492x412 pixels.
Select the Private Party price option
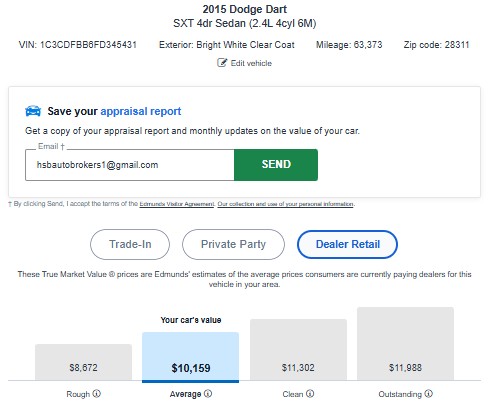[x=233, y=244]
